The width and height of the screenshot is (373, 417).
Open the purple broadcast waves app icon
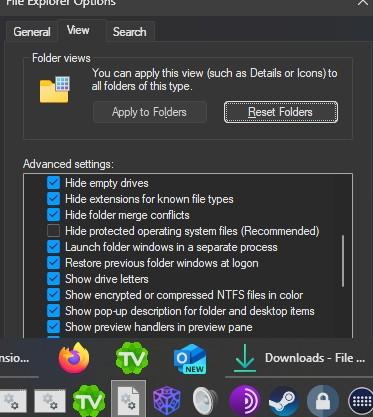tap(245, 401)
